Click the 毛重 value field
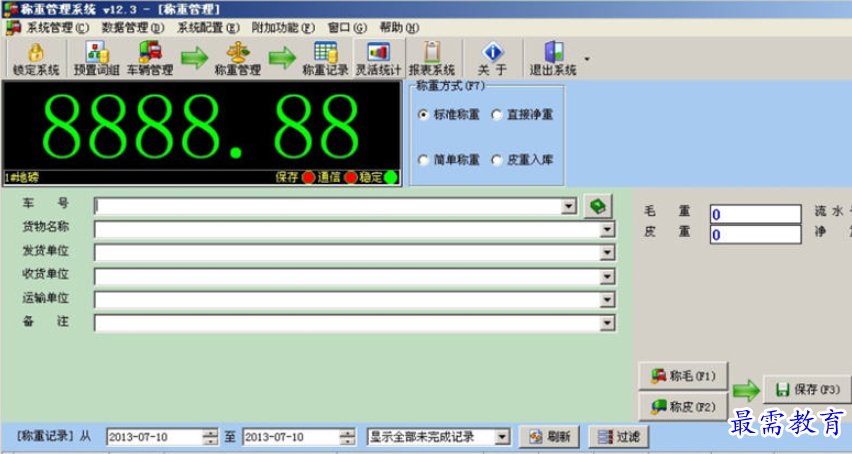 click(x=755, y=214)
